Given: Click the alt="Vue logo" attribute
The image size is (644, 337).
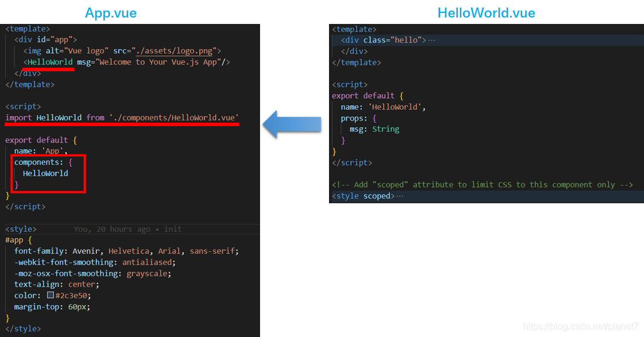Looking at the screenshot, I should [77, 51].
